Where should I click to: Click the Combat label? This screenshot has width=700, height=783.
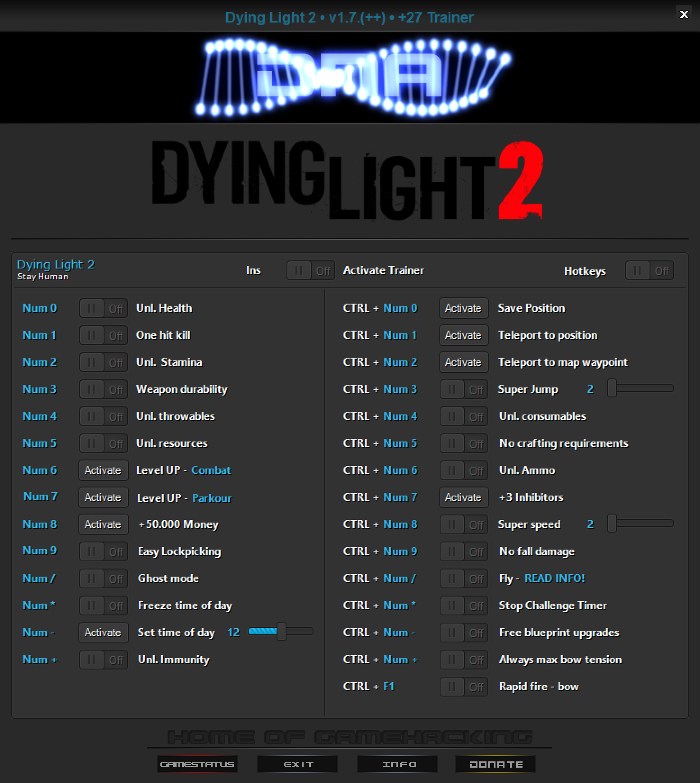pos(211,470)
